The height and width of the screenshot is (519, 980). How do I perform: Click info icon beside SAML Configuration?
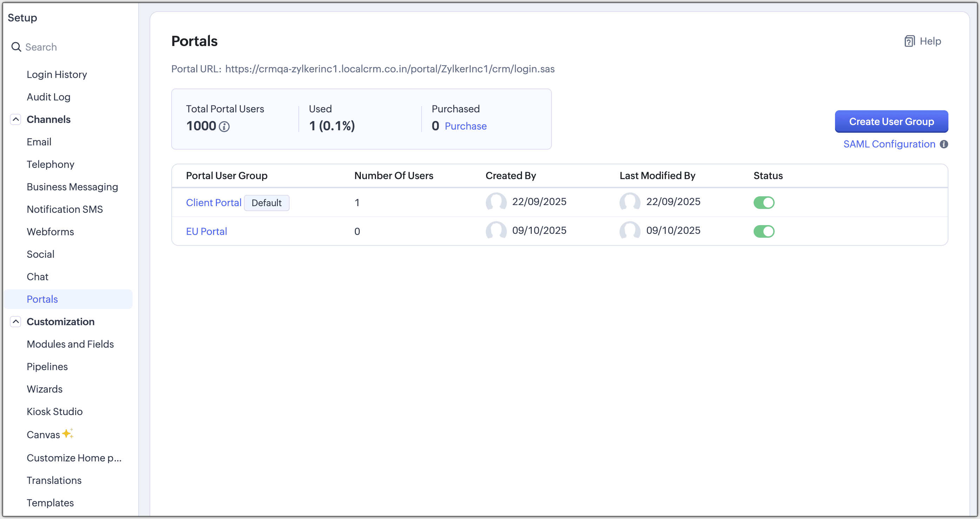[944, 144]
